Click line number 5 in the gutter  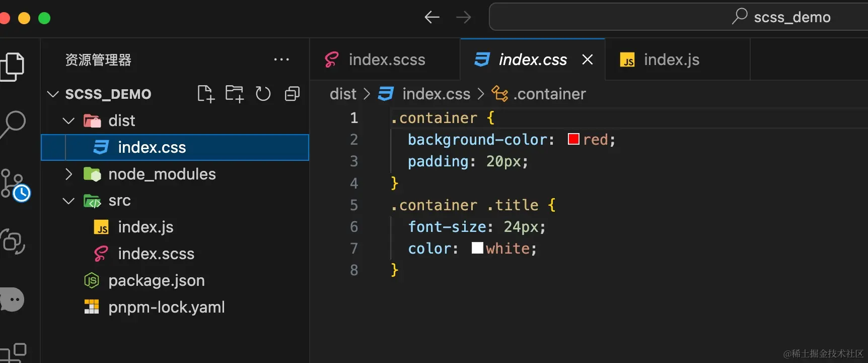(354, 205)
